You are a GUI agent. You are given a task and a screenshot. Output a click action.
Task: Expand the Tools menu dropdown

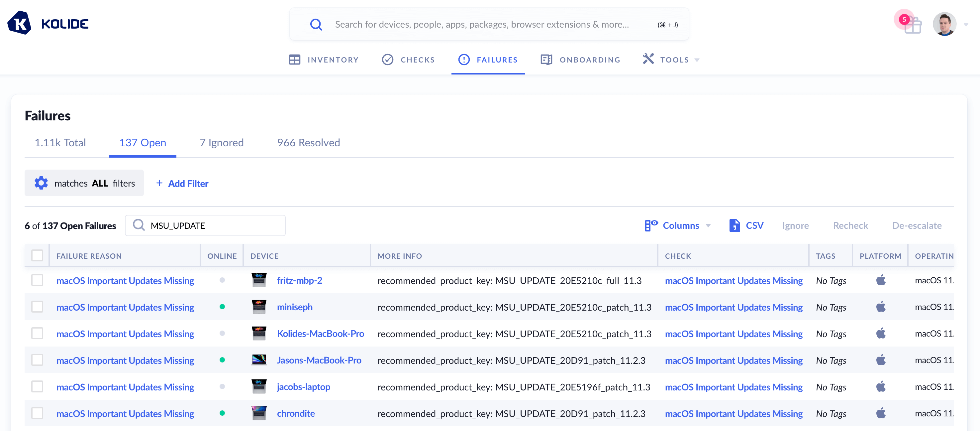coord(697,60)
